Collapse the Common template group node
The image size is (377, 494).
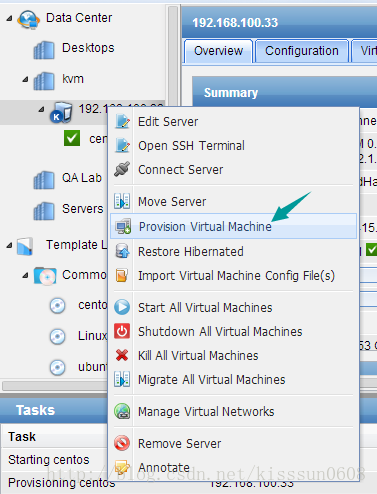(25, 275)
